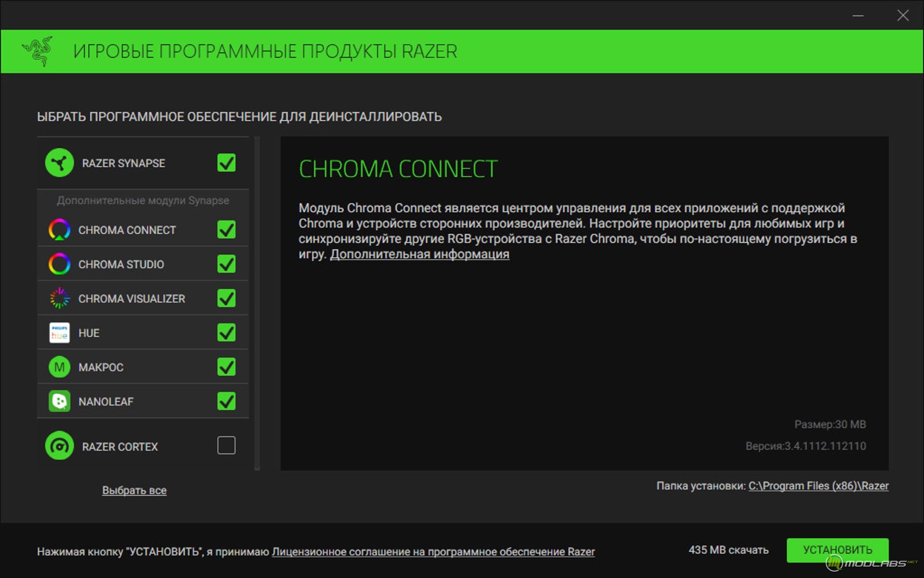This screenshot has width=924, height=578.
Task: Click the Chroma Visualizer burst icon
Action: [60, 298]
